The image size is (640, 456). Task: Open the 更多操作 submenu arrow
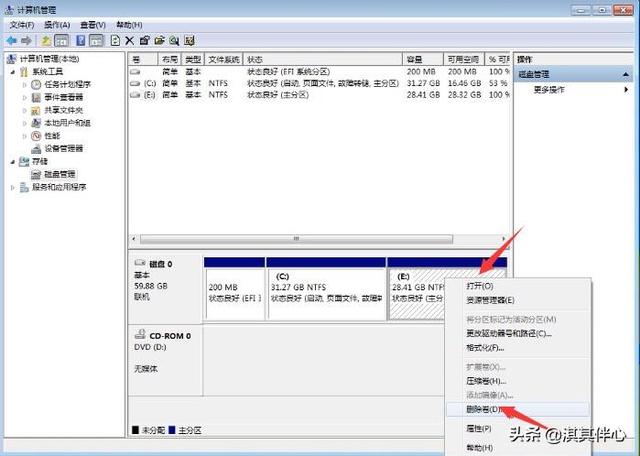(x=626, y=89)
